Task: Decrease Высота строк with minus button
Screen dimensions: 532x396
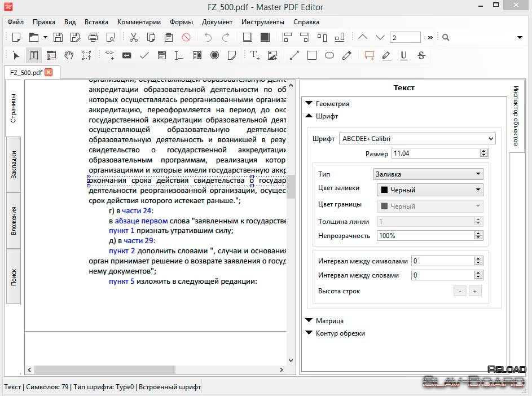Action: (x=460, y=291)
